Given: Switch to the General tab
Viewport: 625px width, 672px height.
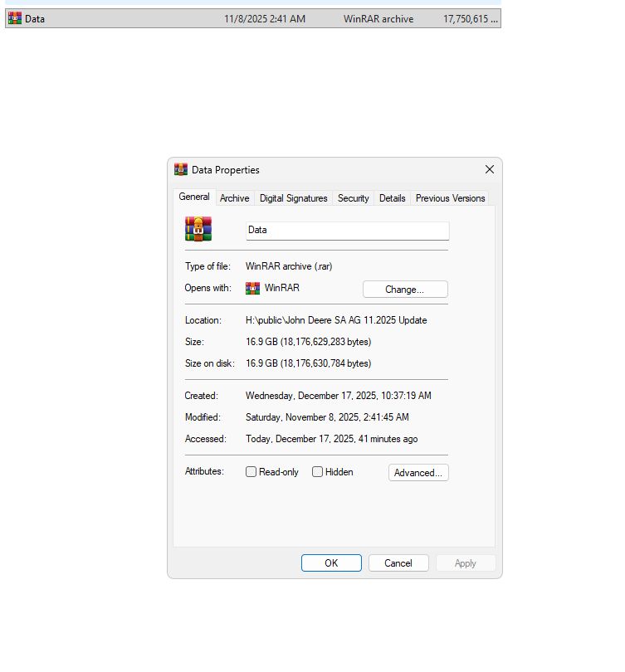Looking at the screenshot, I should (194, 197).
